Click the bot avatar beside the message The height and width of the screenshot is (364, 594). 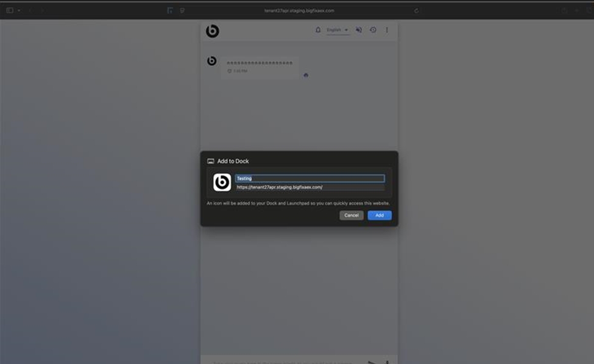click(x=212, y=60)
